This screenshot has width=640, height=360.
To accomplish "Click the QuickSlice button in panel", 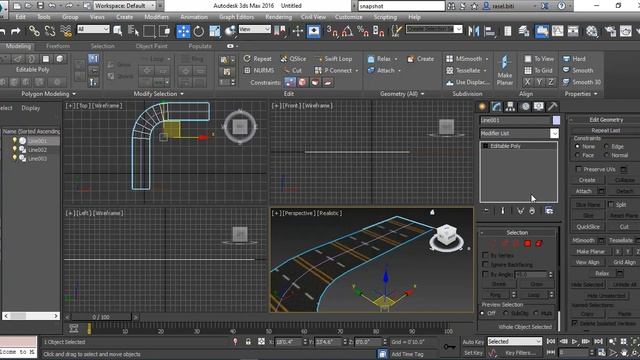I will pos(588,227).
